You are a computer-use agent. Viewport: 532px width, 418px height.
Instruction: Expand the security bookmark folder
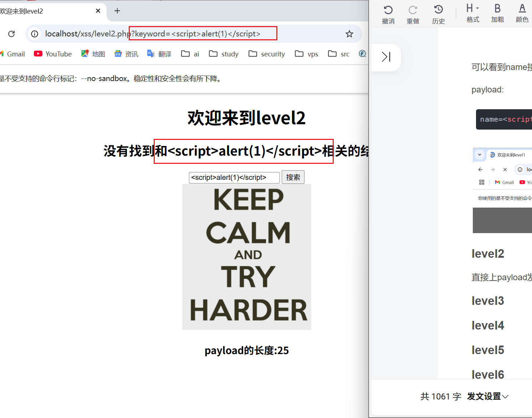(x=267, y=54)
